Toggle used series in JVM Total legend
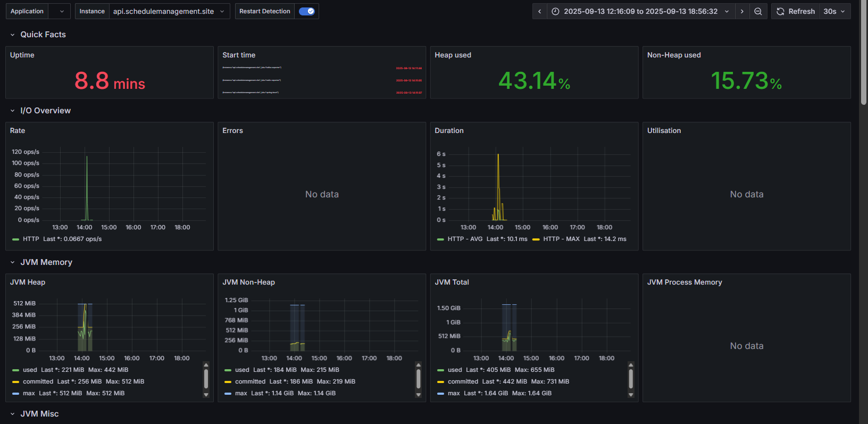Viewport: 868px width, 424px height. 455,370
